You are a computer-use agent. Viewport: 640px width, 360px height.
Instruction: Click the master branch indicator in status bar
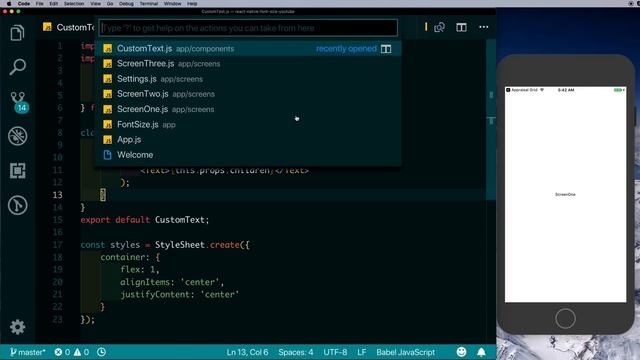27,352
